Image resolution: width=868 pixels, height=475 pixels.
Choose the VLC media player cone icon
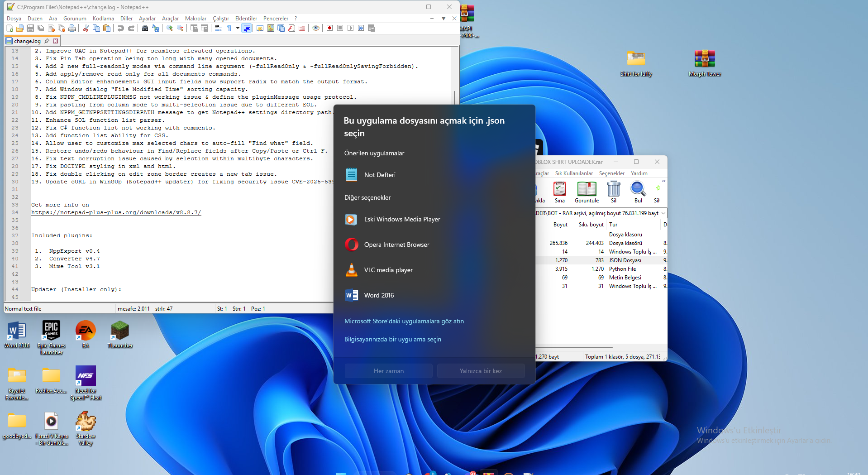352,270
